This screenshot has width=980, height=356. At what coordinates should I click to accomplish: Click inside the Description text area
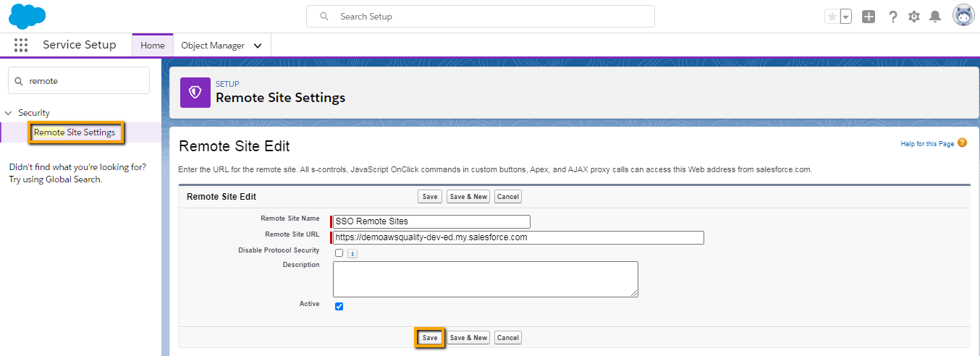pyautogui.click(x=486, y=279)
